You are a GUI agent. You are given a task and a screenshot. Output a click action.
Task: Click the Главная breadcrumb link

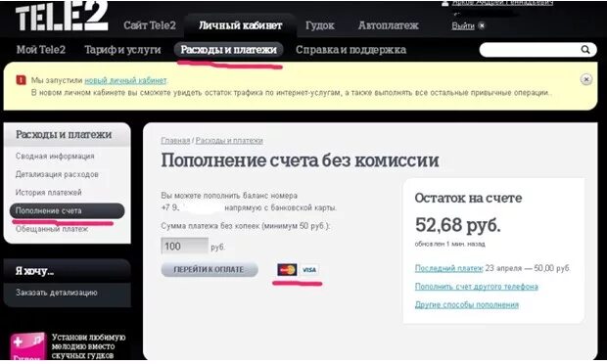pyautogui.click(x=175, y=141)
